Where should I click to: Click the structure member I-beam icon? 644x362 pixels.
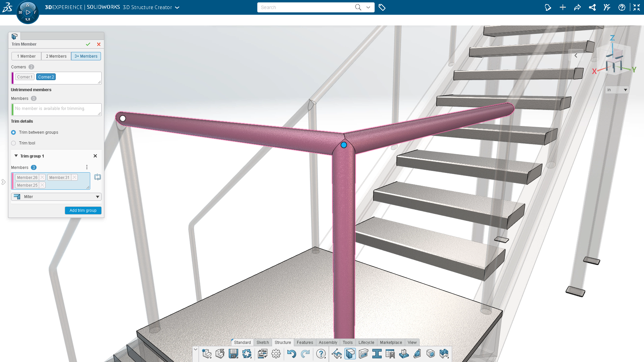coord(377,354)
